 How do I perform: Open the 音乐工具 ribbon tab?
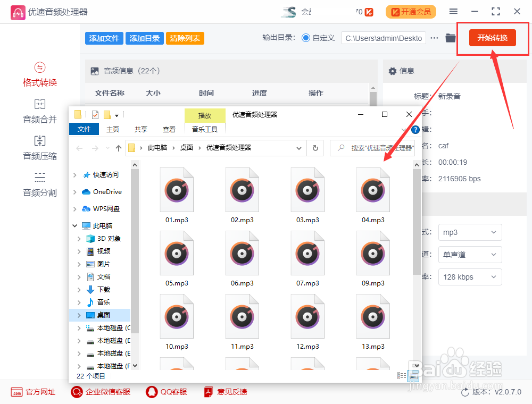(x=205, y=129)
